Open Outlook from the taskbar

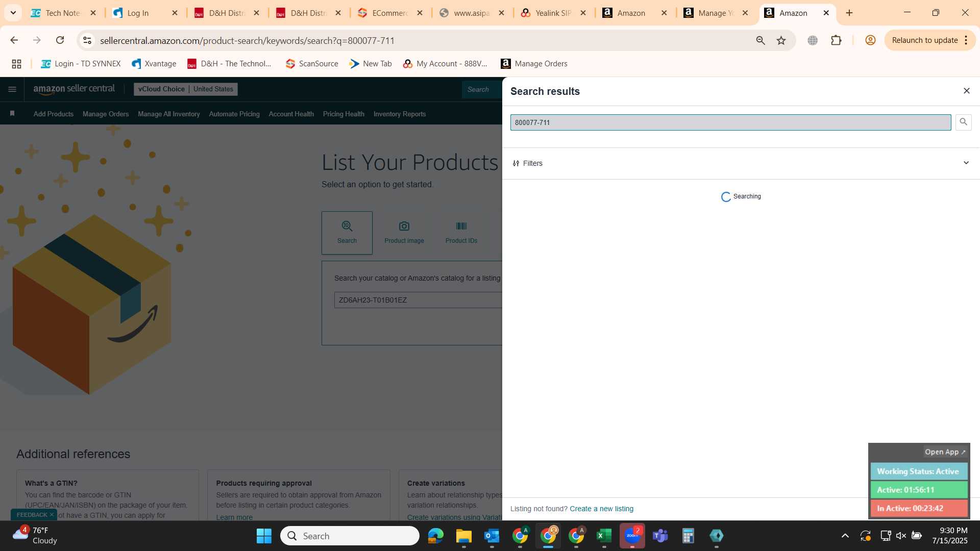(x=492, y=536)
